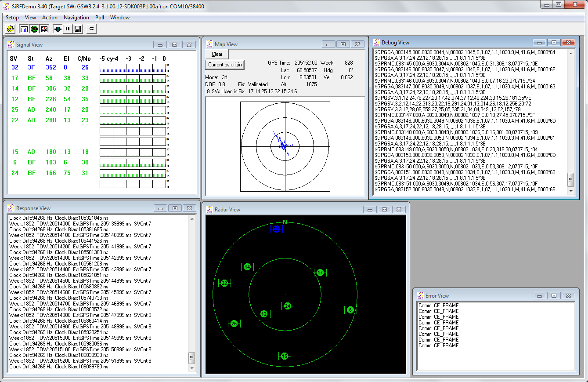Toggle the green Radar View icon
This screenshot has width=588, height=382.
(34, 29)
